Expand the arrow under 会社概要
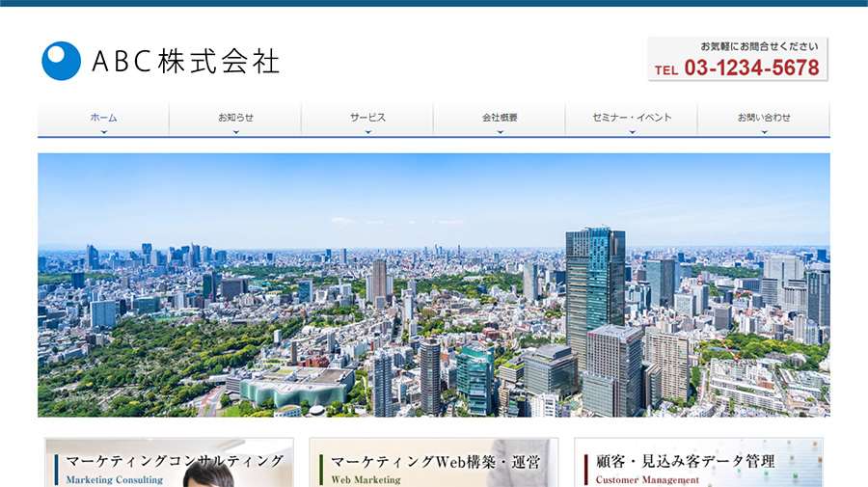This screenshot has width=868, height=487. pyautogui.click(x=500, y=132)
